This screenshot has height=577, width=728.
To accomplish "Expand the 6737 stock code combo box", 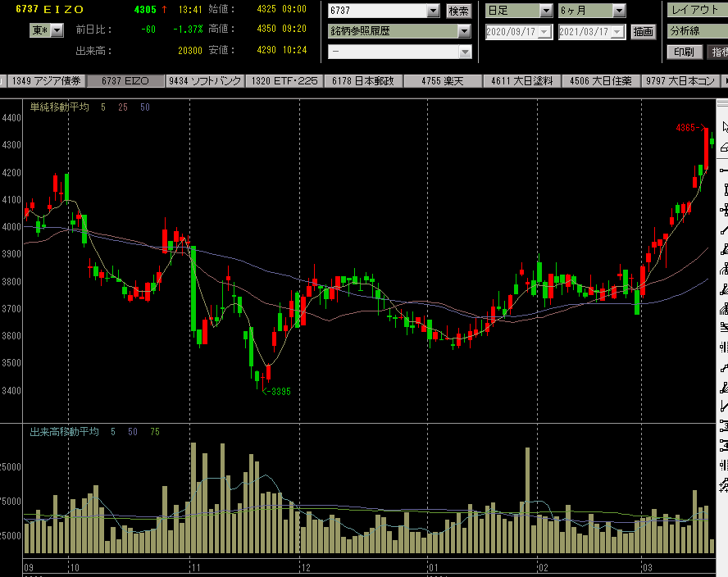I will point(434,11).
